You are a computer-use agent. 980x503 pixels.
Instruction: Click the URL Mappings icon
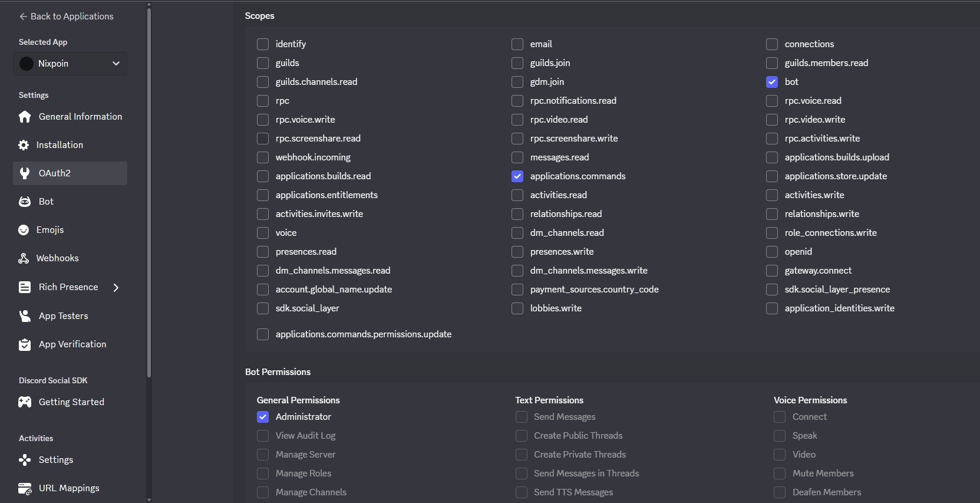25,488
